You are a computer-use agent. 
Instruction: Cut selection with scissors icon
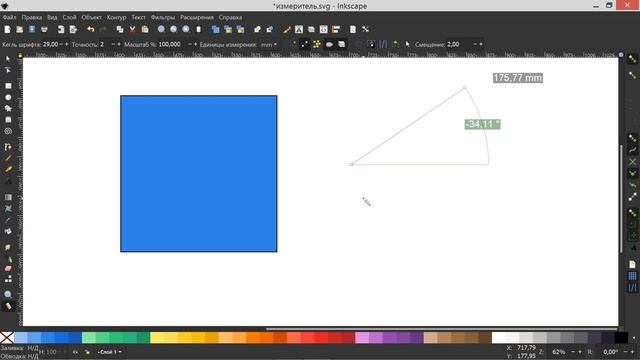point(132,29)
